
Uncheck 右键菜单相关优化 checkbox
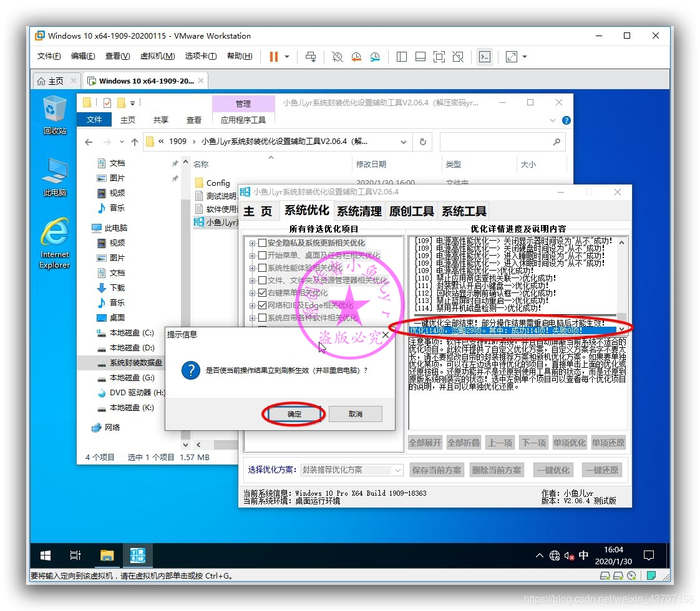point(263,293)
